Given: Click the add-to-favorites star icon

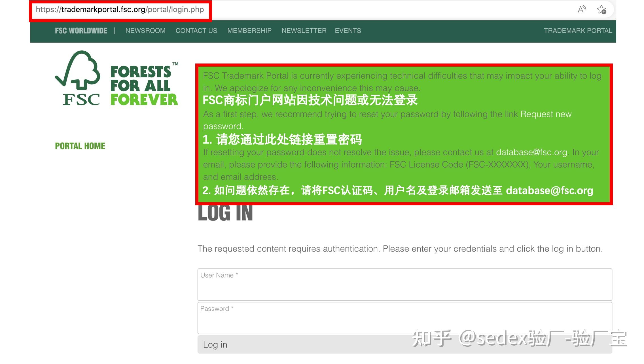Looking at the screenshot, I should tap(602, 9).
